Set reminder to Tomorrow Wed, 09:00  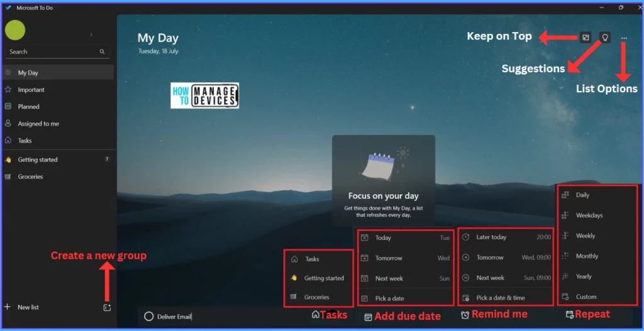pos(506,258)
